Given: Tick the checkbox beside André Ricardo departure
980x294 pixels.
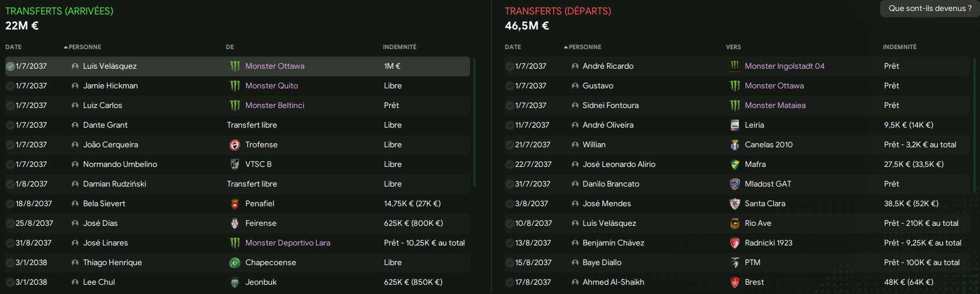Looking at the screenshot, I should click(510, 66).
